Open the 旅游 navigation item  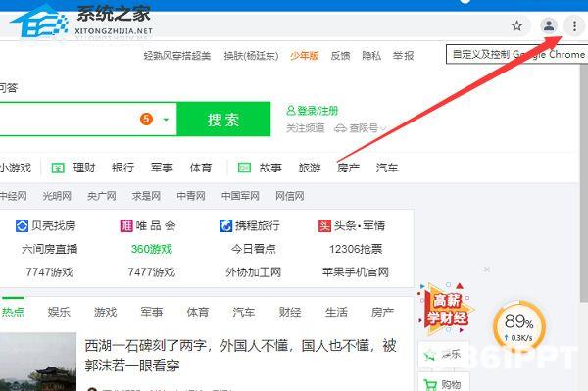pyautogui.click(x=310, y=168)
